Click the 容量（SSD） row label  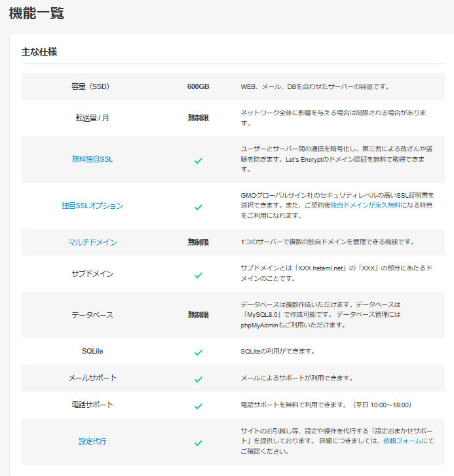point(92,86)
